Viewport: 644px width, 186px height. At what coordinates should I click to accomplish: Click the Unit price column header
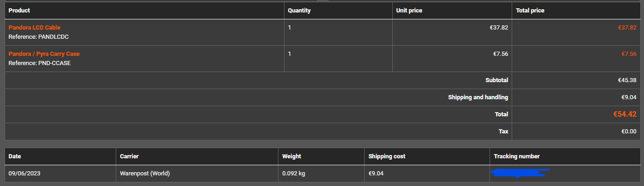pos(409,11)
